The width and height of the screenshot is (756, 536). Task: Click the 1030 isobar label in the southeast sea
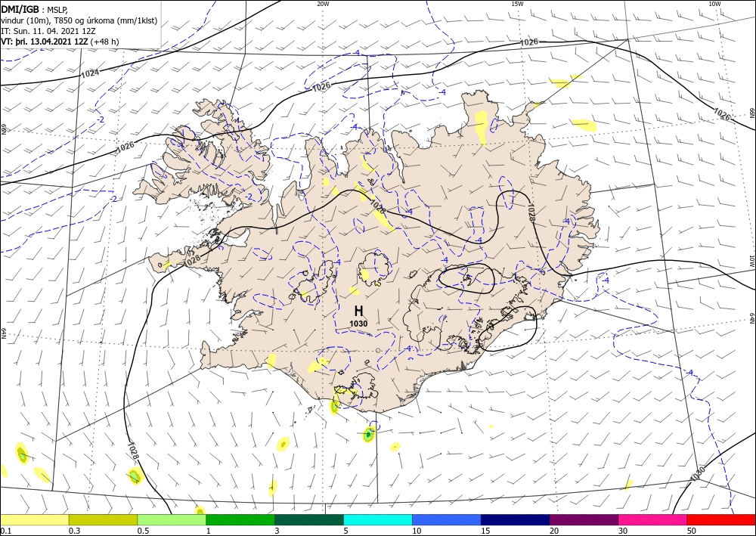tap(698, 473)
